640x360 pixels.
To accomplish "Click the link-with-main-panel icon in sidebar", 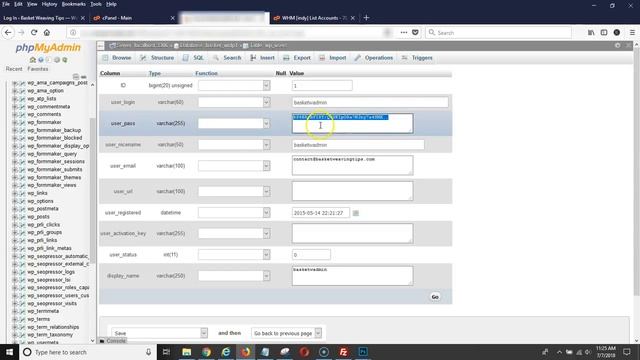I will (84, 77).
